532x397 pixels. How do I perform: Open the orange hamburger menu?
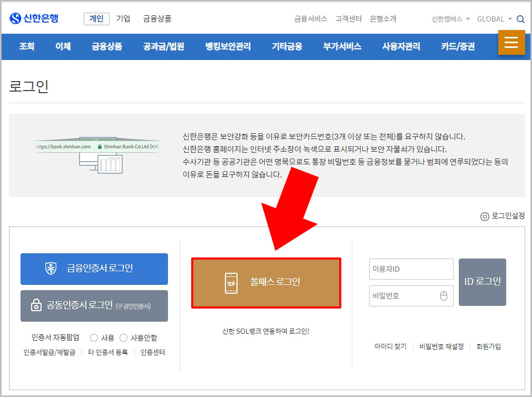(511, 43)
